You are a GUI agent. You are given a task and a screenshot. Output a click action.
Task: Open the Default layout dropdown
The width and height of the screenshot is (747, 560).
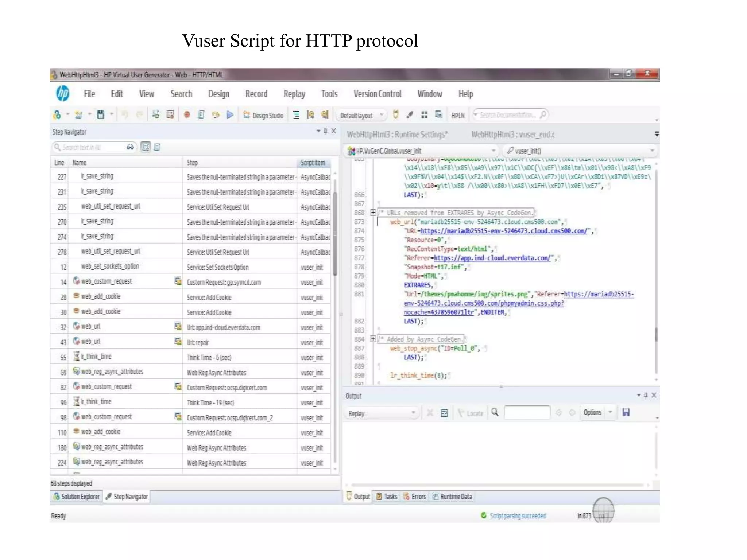point(361,116)
